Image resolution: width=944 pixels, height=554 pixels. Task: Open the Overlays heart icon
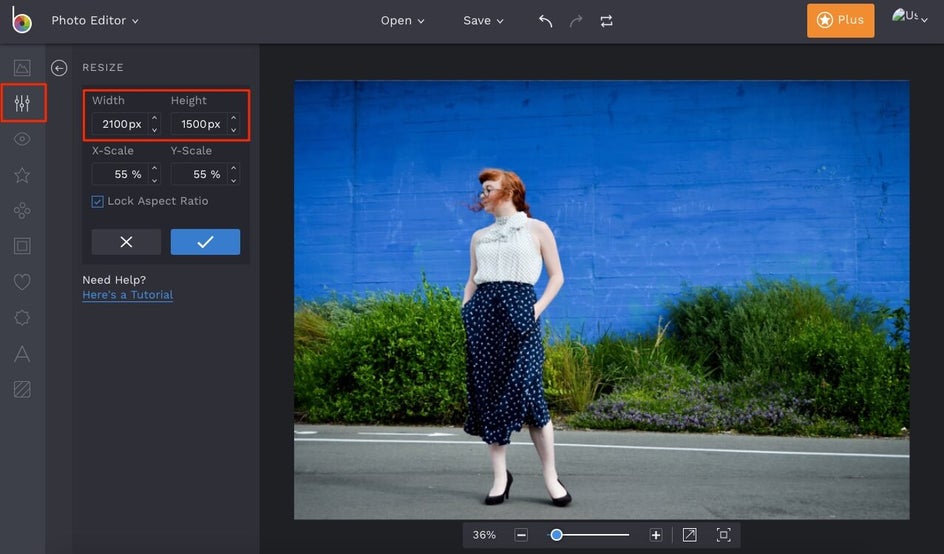click(x=22, y=282)
